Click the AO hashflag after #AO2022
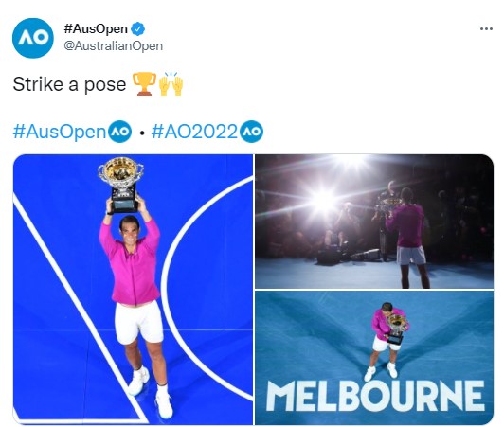This screenshot has width=504, height=427. (x=252, y=132)
